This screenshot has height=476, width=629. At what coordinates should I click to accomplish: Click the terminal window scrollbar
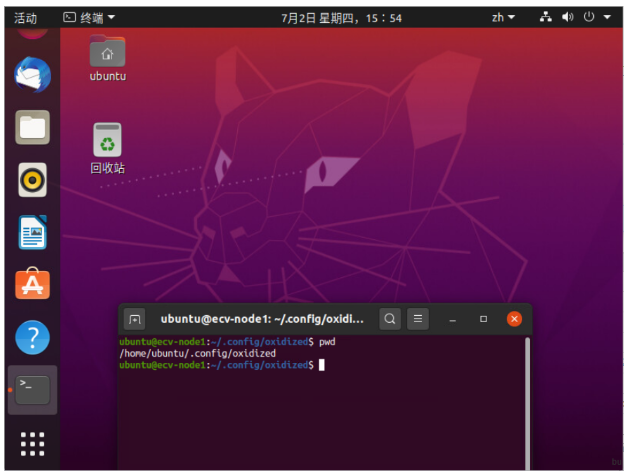click(528, 403)
